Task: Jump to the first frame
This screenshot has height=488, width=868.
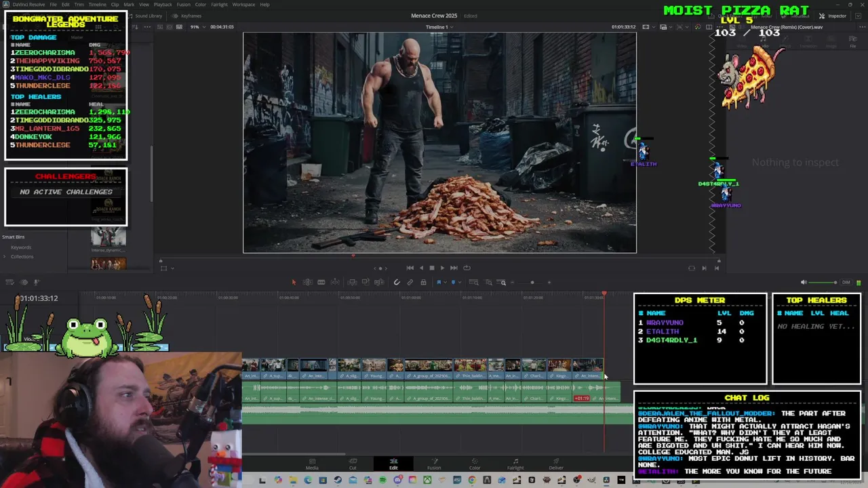Action: point(410,268)
